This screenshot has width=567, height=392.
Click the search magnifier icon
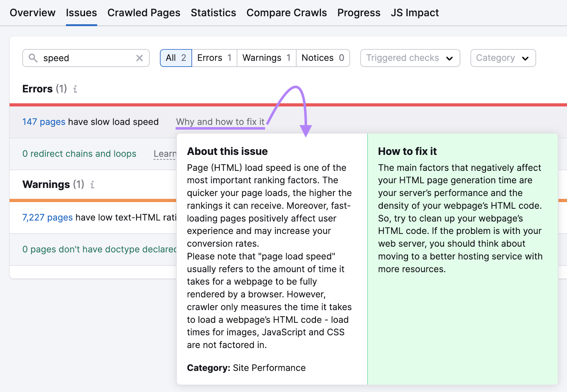click(x=33, y=58)
